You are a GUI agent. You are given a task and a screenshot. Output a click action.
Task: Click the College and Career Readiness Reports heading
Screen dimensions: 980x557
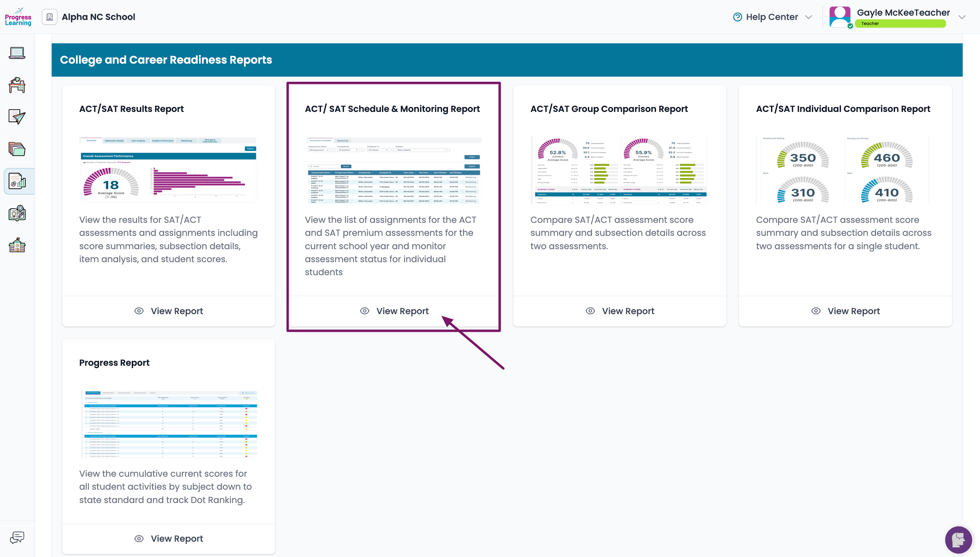point(166,60)
